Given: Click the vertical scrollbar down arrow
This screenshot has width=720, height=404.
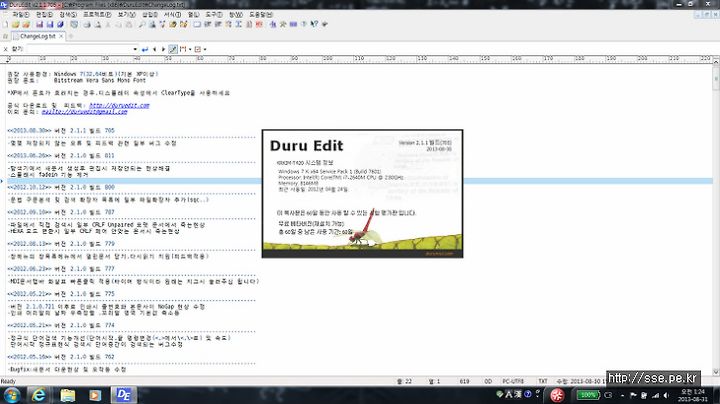Looking at the screenshot, I should [716, 372].
